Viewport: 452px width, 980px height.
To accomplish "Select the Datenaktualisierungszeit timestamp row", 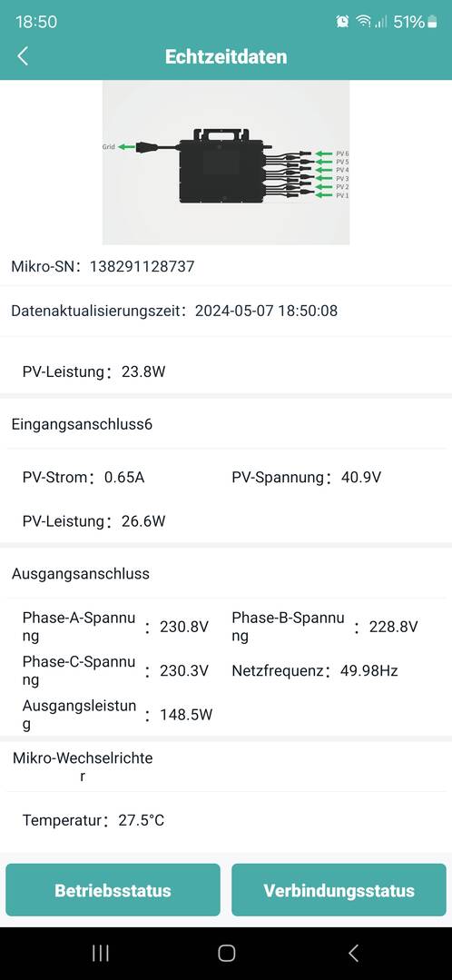I will [x=226, y=311].
